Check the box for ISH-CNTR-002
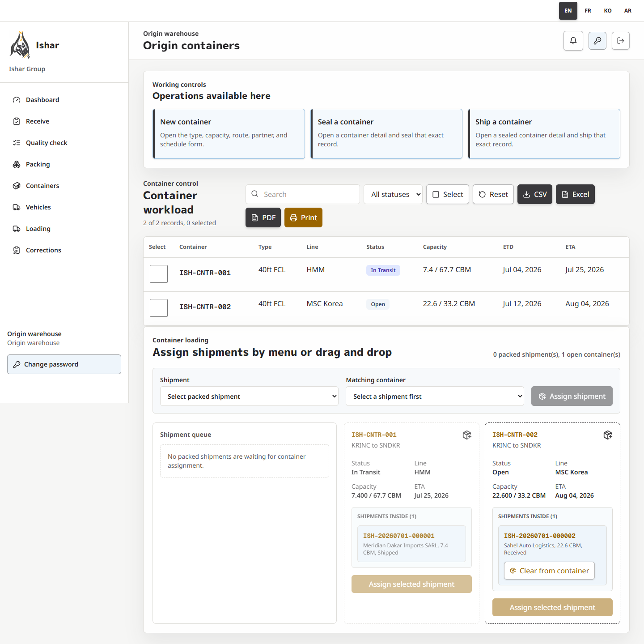This screenshot has width=644, height=644. click(159, 308)
